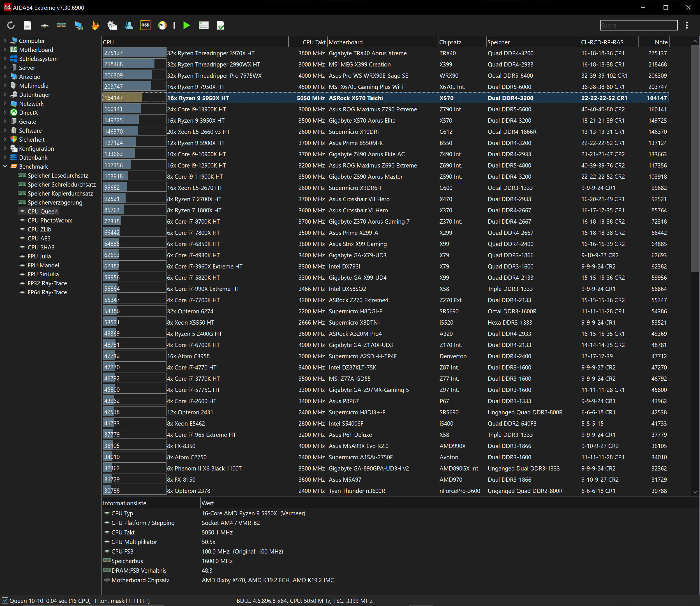The image size is (700, 606).
Task: Open the three-dot menu next to search
Action: coord(687,25)
